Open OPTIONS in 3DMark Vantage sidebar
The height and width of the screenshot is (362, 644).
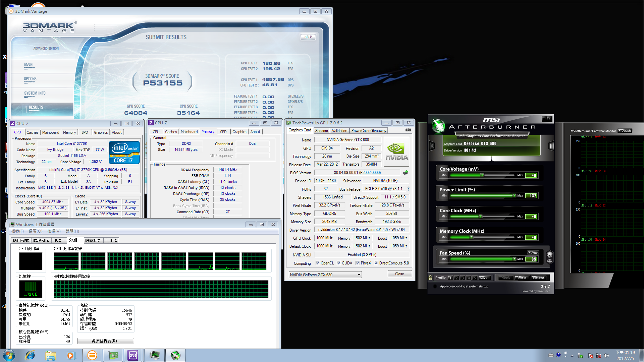pos(30,79)
